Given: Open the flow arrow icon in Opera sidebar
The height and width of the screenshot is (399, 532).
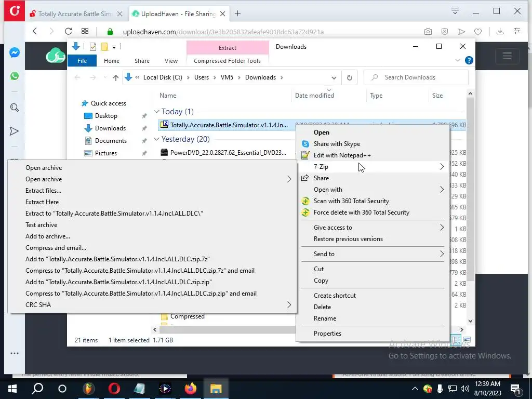Looking at the screenshot, I should point(14,131).
